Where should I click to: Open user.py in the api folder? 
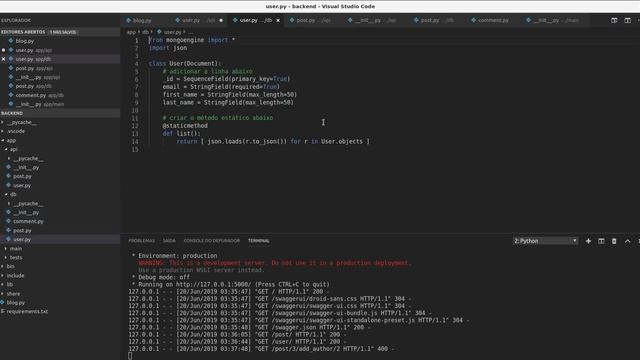(22, 185)
